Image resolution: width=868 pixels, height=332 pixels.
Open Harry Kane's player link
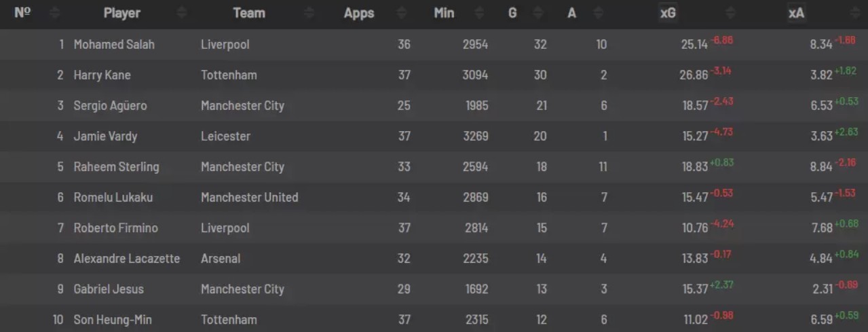pos(102,75)
